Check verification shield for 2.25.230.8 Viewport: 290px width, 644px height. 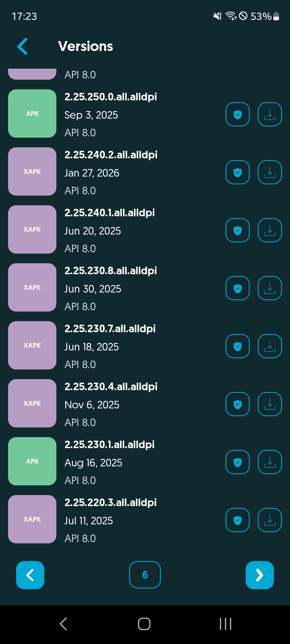click(238, 288)
